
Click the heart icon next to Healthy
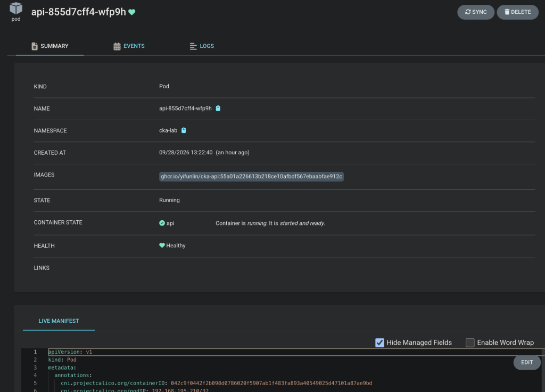[162, 246]
